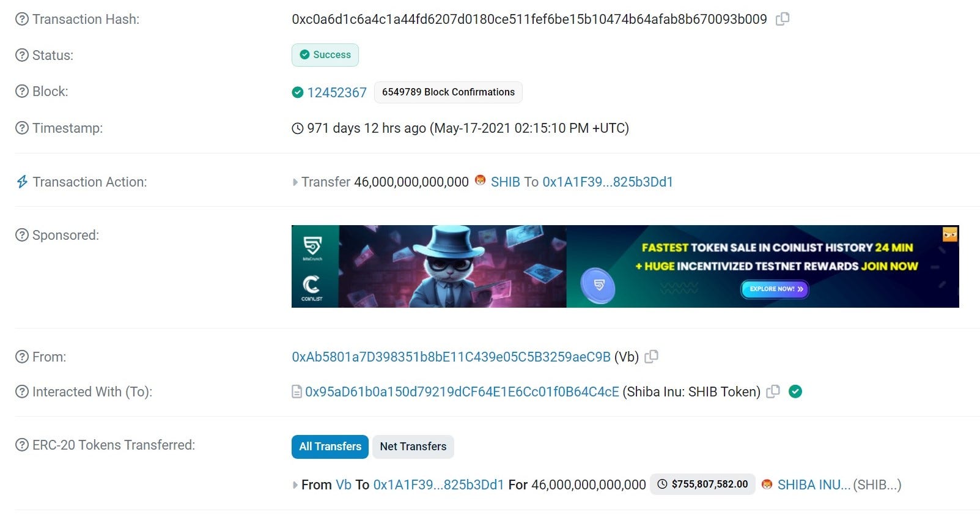The width and height of the screenshot is (980, 520).
Task: Copy the transaction hash to clipboard
Action: [783, 19]
